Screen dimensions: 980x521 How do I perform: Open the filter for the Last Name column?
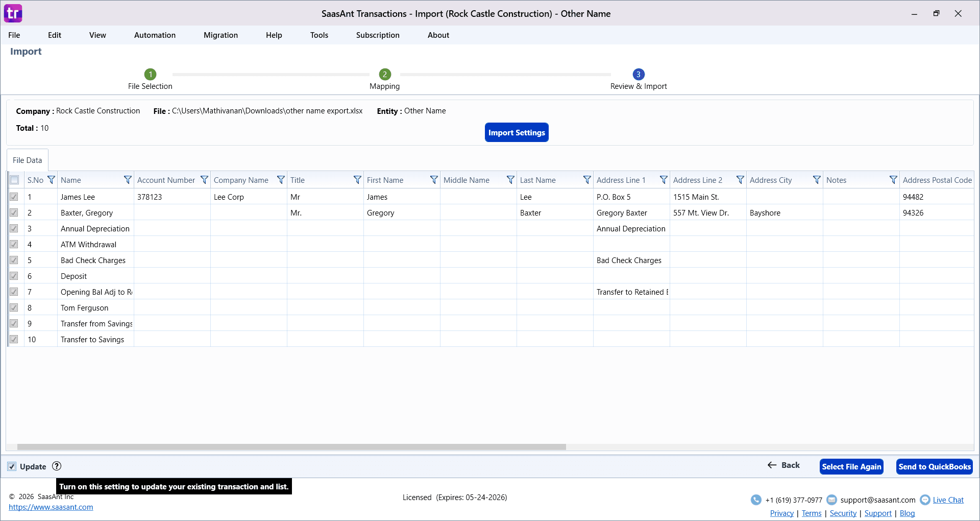[586, 180]
